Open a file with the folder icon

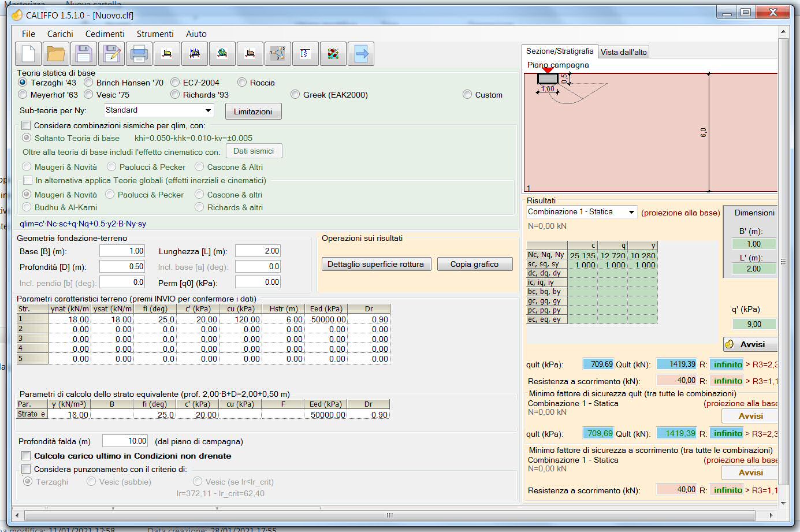(x=56, y=54)
